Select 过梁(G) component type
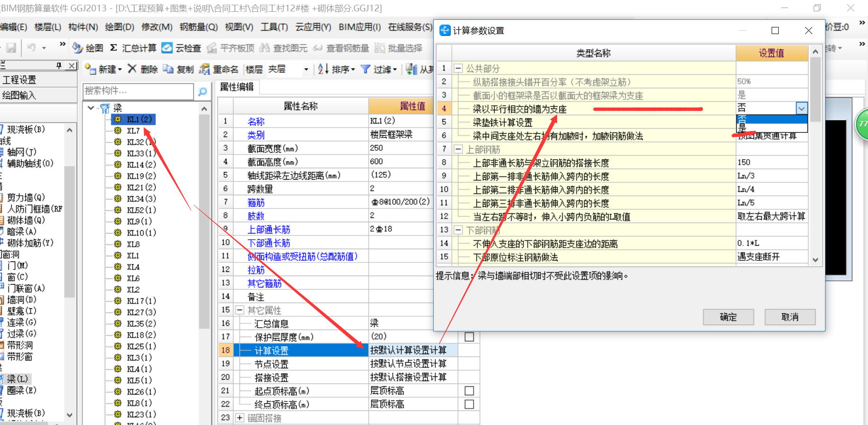 click(22, 334)
